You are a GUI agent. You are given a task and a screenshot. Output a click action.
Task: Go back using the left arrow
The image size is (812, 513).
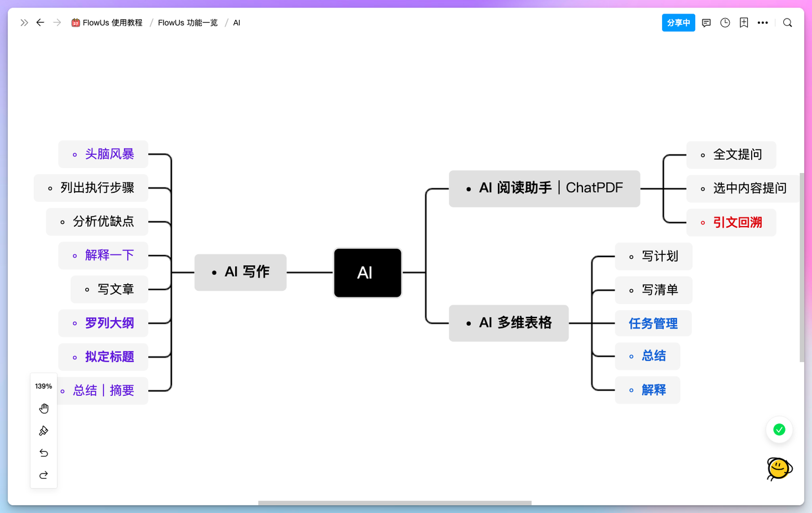tap(40, 23)
